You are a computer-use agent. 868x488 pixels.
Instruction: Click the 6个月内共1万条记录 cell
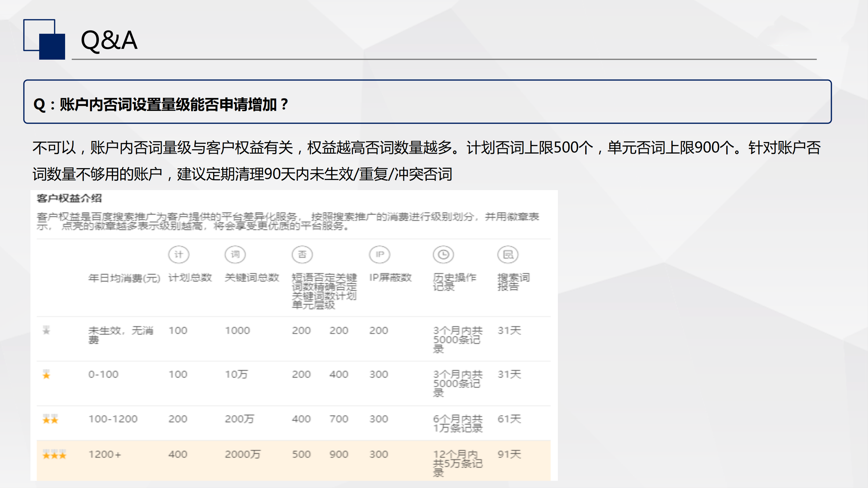(458, 424)
